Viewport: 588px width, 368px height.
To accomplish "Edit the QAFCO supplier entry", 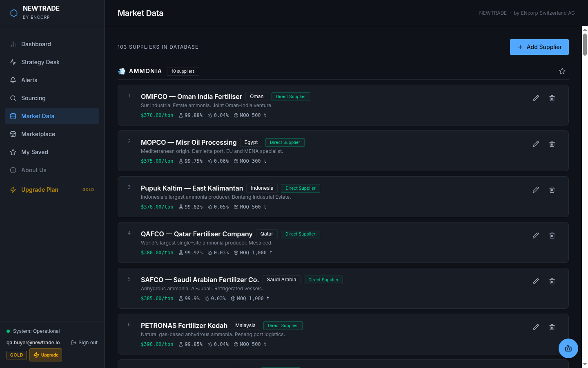I will coord(536,236).
